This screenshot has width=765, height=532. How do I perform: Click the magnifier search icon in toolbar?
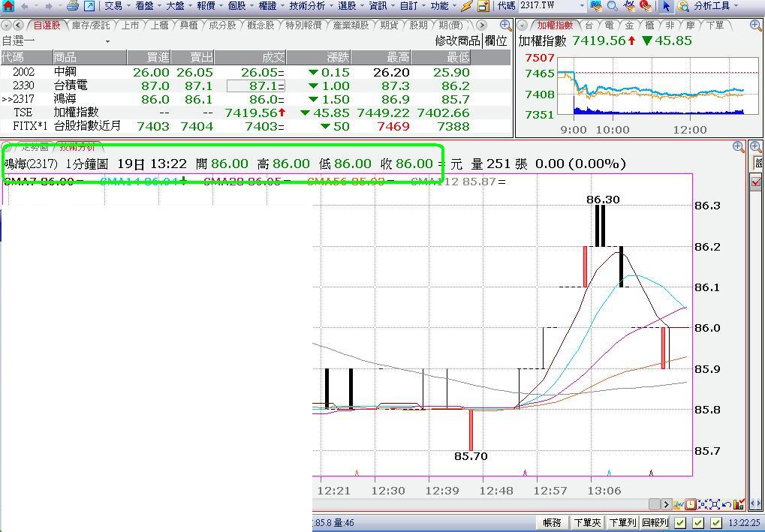pyautogui.click(x=613, y=6)
